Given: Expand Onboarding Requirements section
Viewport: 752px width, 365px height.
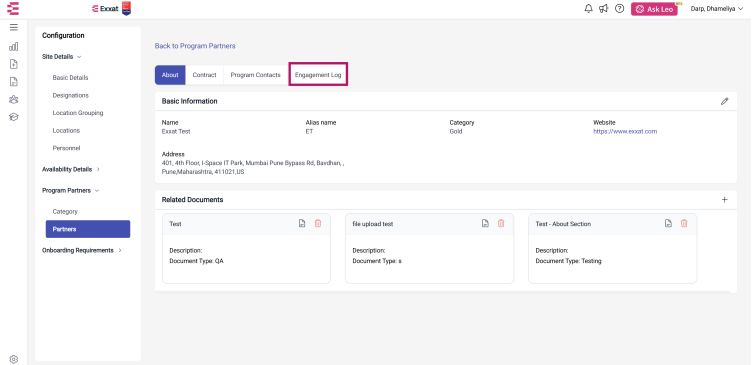Looking at the screenshot, I should pos(82,250).
